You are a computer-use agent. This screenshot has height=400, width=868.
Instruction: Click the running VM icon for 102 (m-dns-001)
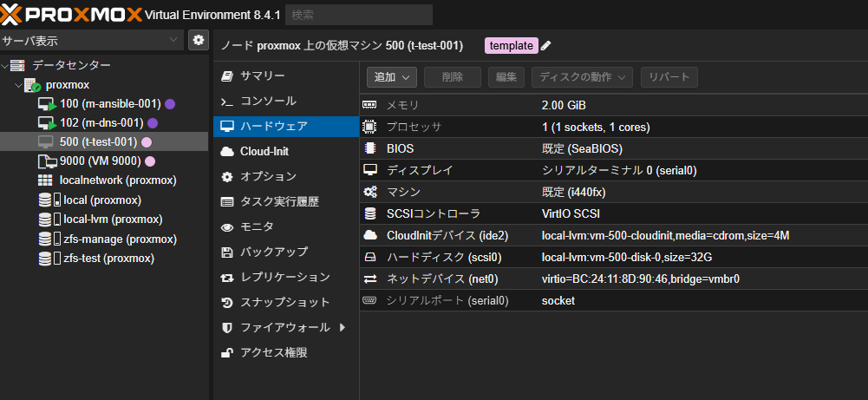[47, 123]
